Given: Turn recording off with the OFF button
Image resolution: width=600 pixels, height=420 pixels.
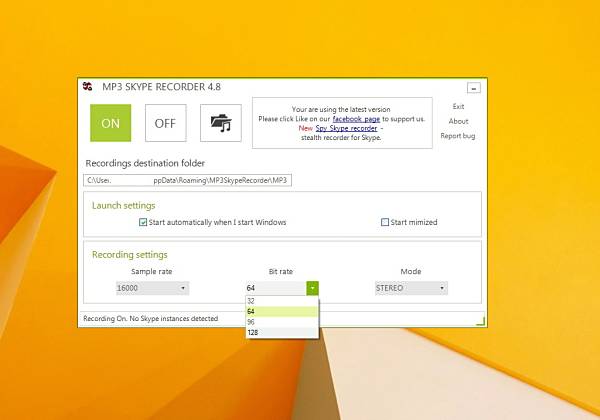Looking at the screenshot, I should [166, 123].
